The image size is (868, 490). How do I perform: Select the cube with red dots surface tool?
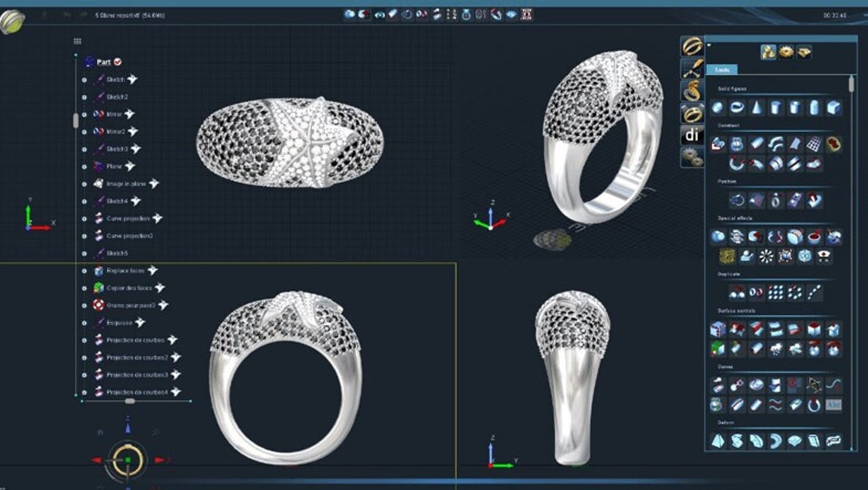coord(718,329)
